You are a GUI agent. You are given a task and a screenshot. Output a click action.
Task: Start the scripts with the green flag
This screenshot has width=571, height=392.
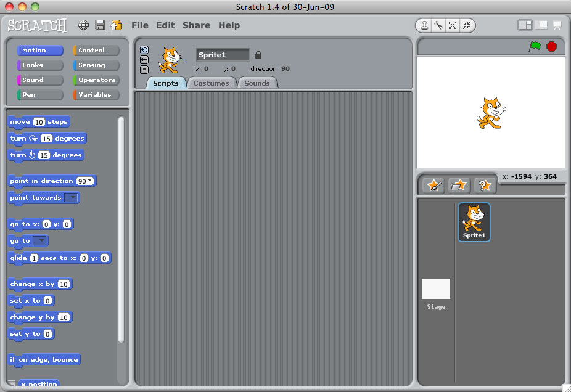(x=535, y=46)
